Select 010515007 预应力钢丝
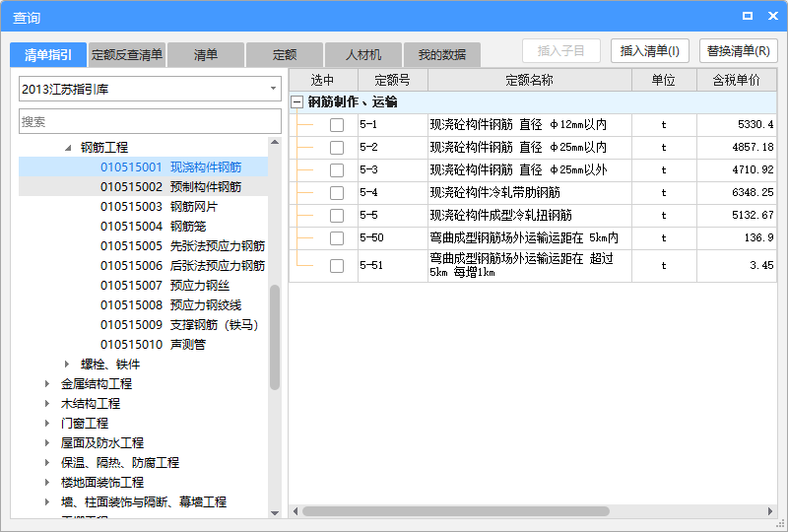Viewport: 788px width, 532px height. tap(143, 285)
